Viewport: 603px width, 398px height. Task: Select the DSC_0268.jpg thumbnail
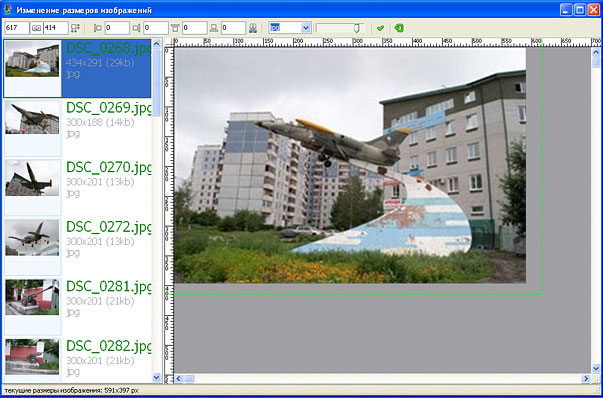tap(32, 60)
